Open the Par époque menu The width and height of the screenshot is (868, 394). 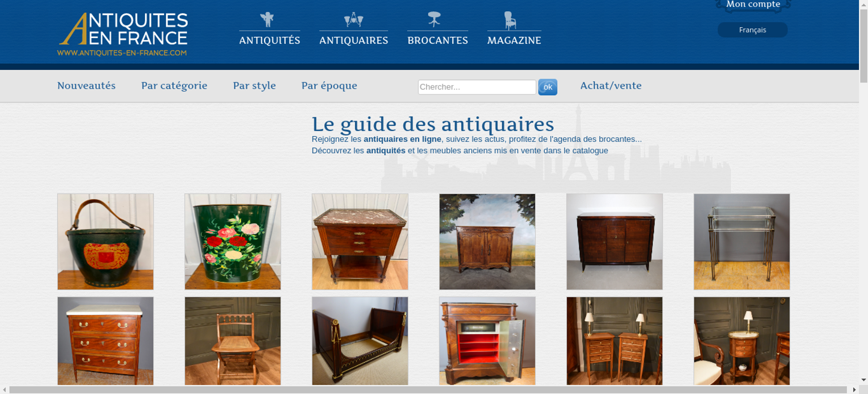[x=329, y=86]
